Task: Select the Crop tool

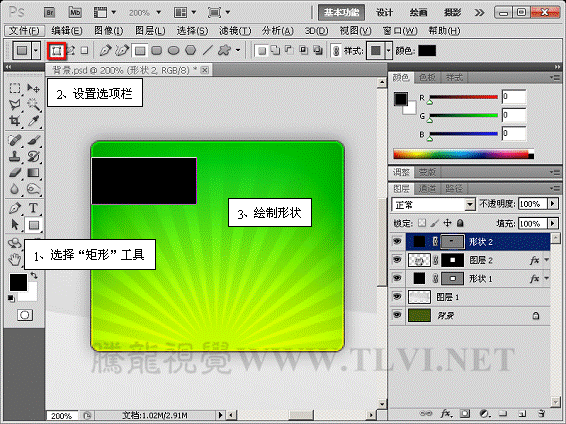Action: click(x=15, y=121)
